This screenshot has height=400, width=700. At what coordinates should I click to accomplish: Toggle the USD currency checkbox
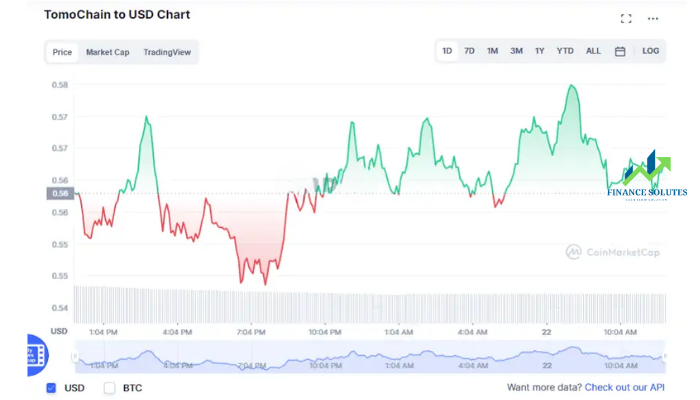pos(51,388)
